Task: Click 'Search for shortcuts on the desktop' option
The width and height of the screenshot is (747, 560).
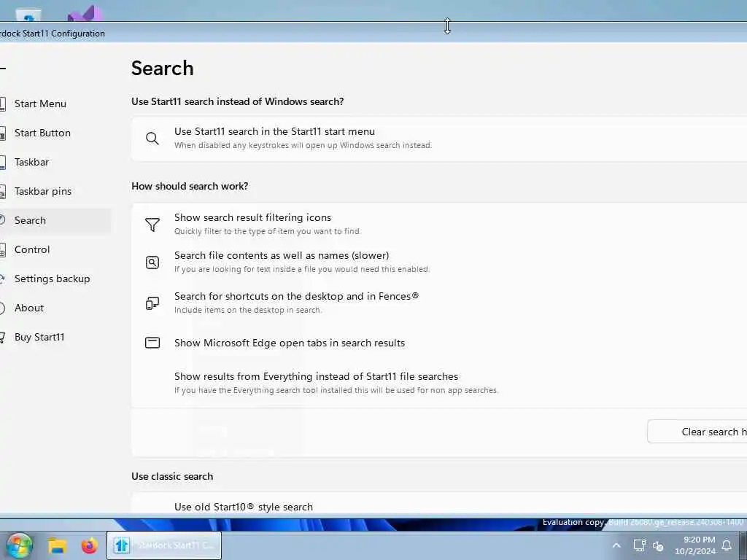Action: 296,296
